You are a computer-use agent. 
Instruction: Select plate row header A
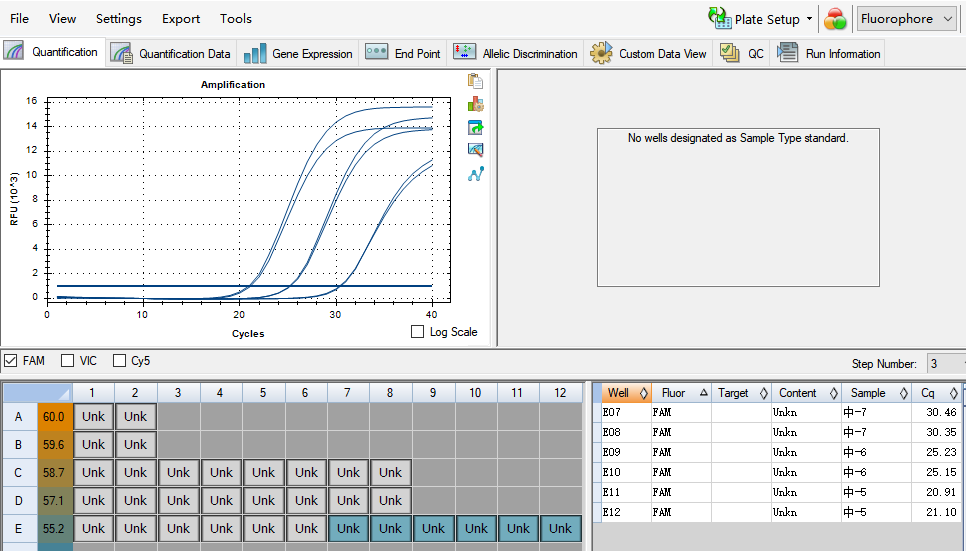19,417
